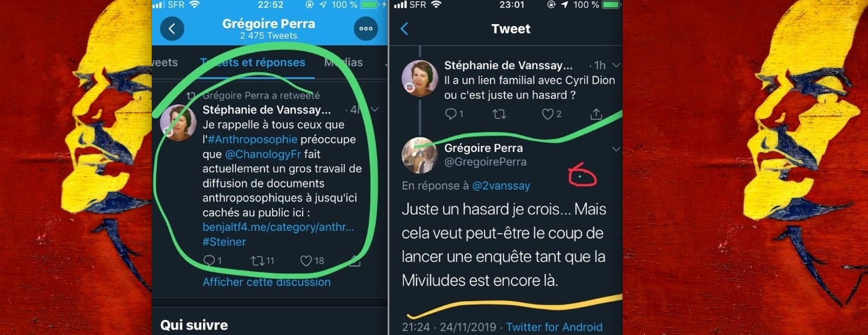Open the three-dots more options button

pos(365,28)
